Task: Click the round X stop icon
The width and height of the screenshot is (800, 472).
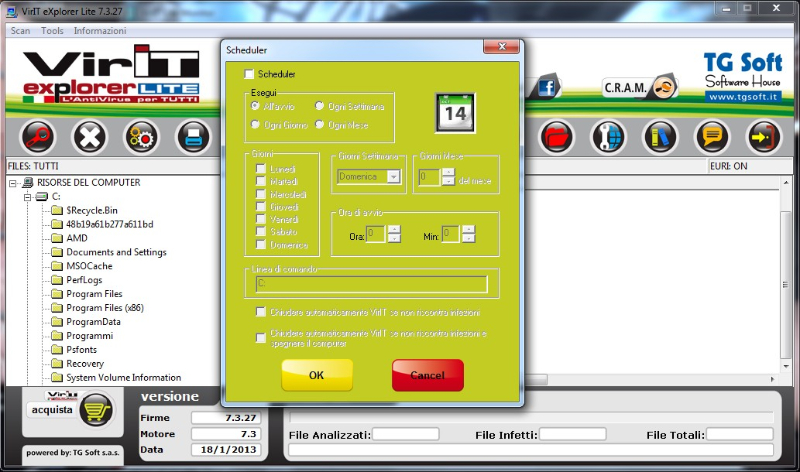Action: (x=90, y=135)
